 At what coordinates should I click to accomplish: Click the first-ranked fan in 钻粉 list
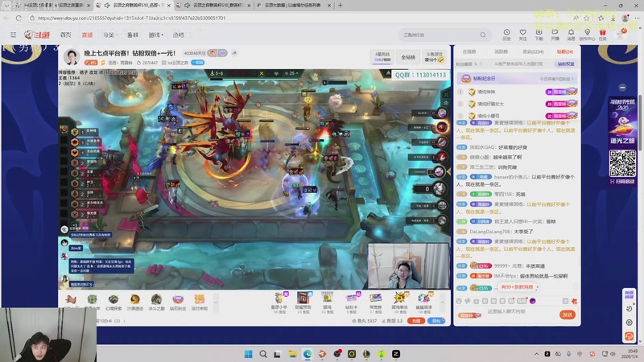pos(517,92)
